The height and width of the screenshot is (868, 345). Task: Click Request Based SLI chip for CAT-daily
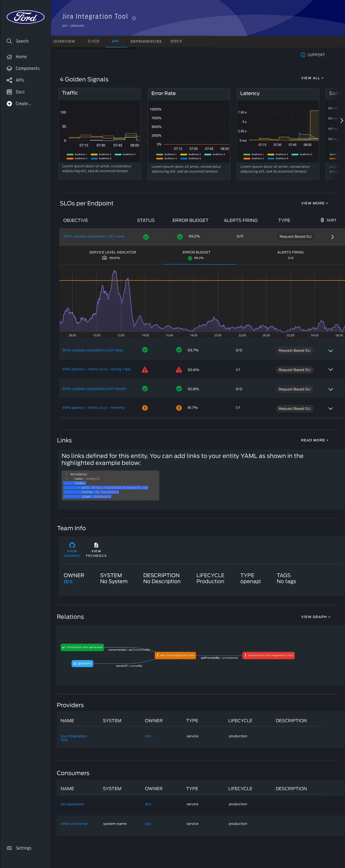click(x=294, y=350)
